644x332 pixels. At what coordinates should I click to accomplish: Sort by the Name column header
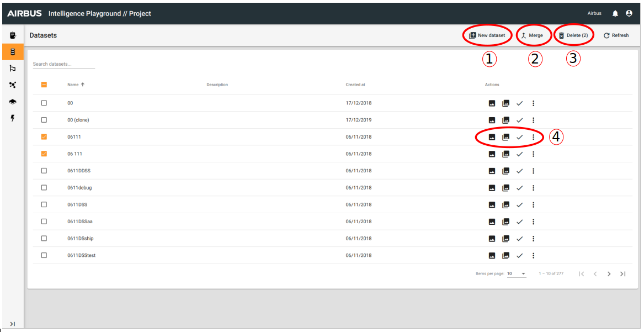pyautogui.click(x=76, y=85)
